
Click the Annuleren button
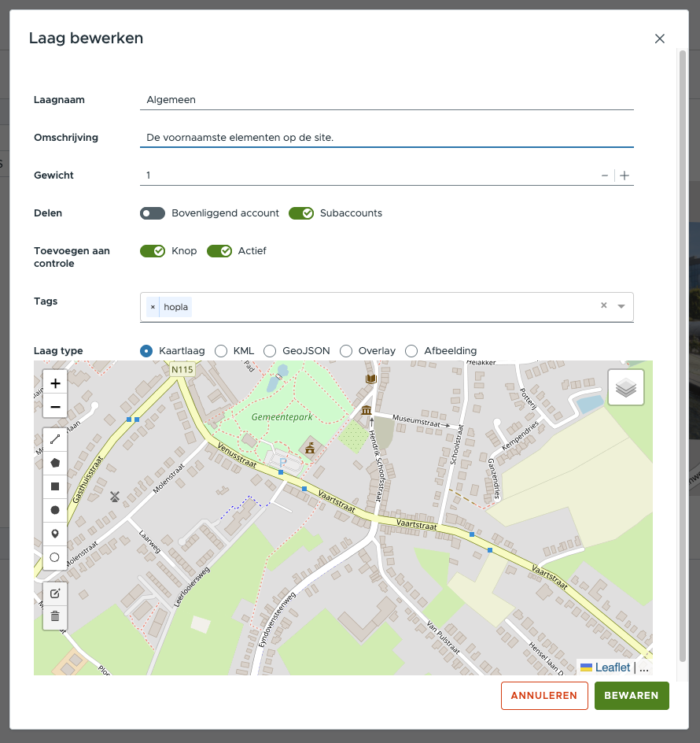point(544,696)
